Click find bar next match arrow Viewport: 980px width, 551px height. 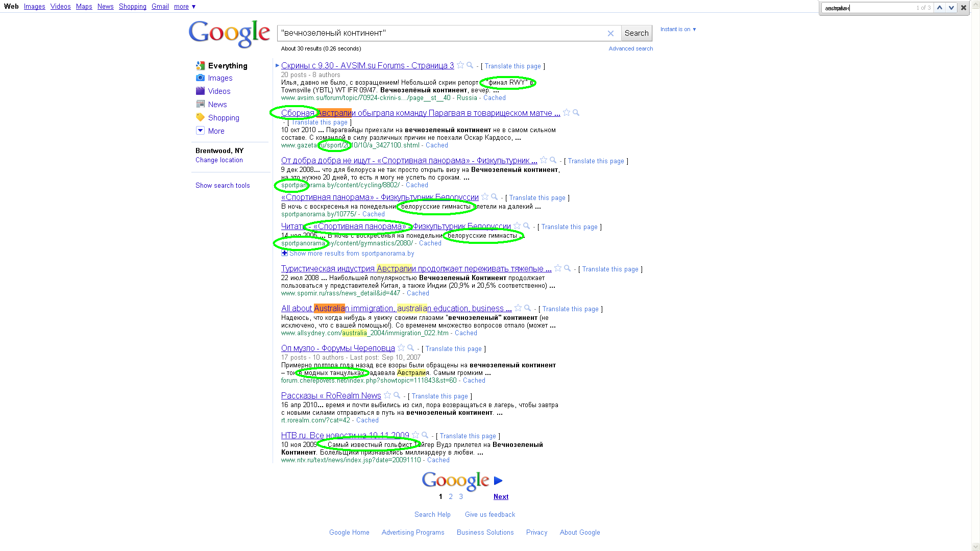pyautogui.click(x=951, y=8)
